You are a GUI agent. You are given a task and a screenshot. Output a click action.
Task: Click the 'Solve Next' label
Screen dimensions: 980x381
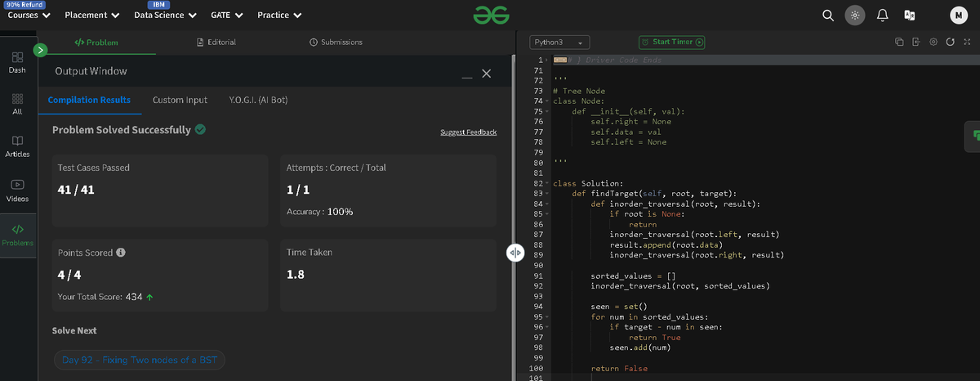74,330
